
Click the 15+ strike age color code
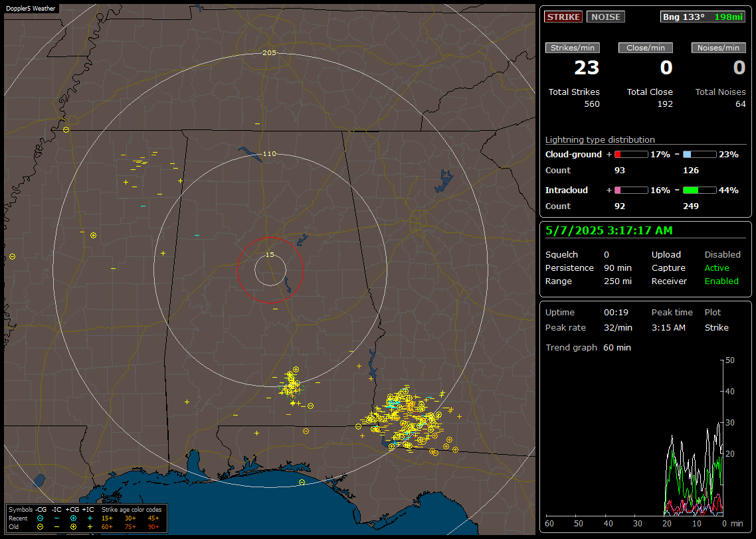pyautogui.click(x=107, y=518)
